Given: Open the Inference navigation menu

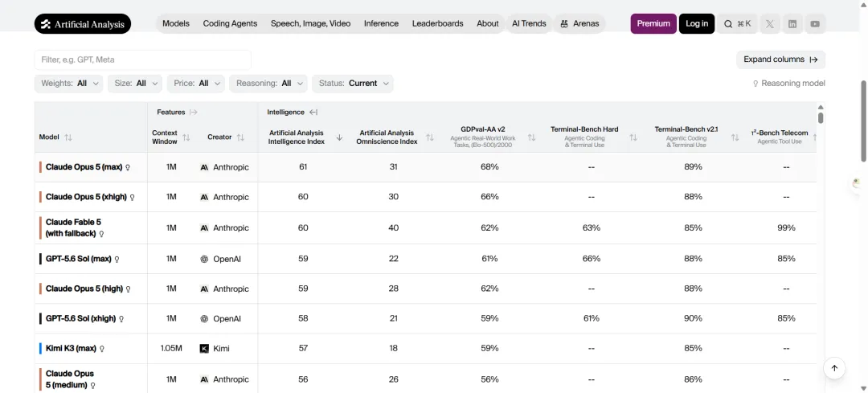Looking at the screenshot, I should (x=382, y=24).
